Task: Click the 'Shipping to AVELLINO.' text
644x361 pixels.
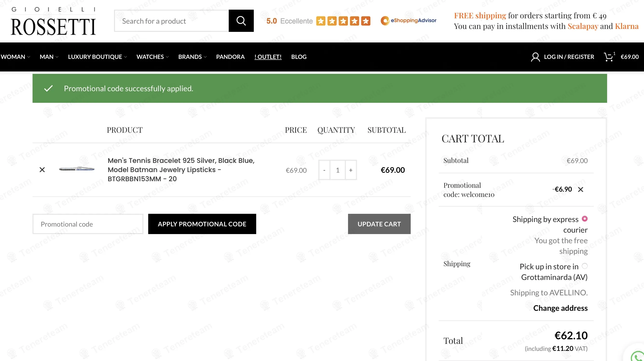Action: point(549,292)
